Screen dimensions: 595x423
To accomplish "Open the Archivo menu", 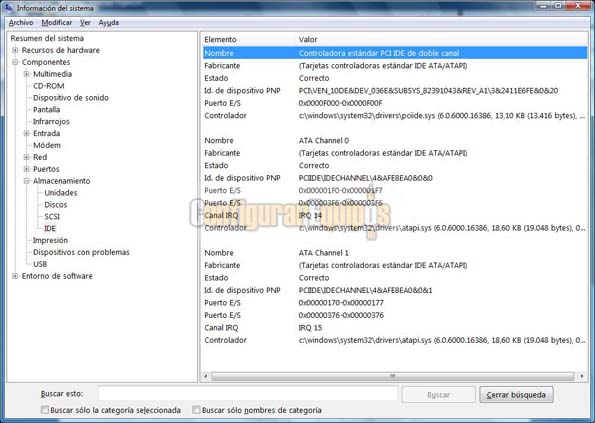I will (21, 23).
